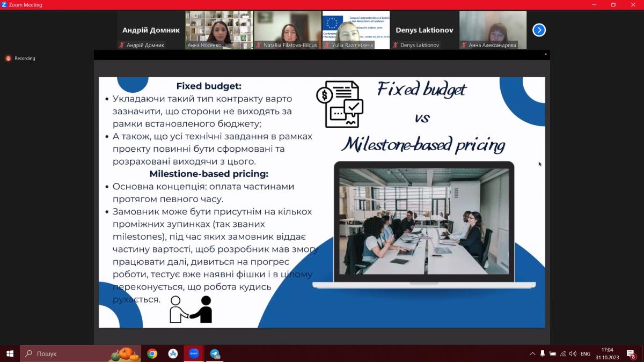This screenshot has height=362, width=644.
Task: Switch the ENG input language
Action: tap(586, 353)
